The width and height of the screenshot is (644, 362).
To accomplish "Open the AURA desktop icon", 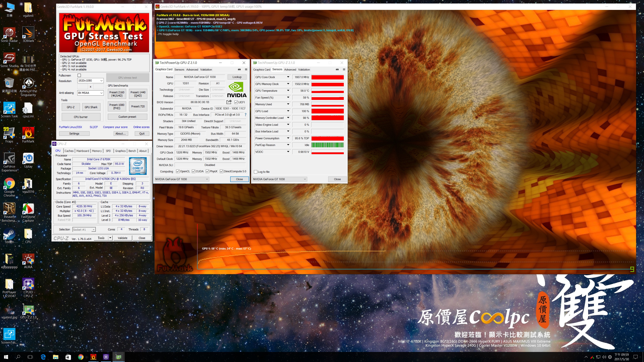I will click(28, 261).
